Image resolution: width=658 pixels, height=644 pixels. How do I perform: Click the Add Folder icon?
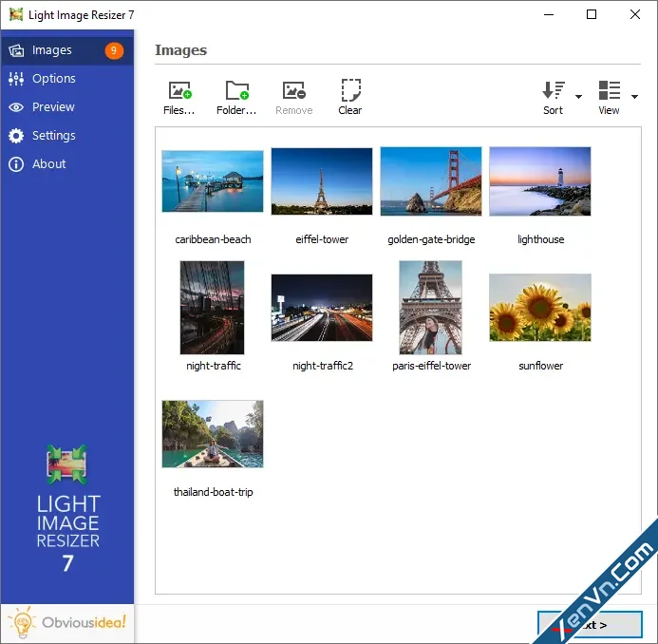tap(237, 90)
